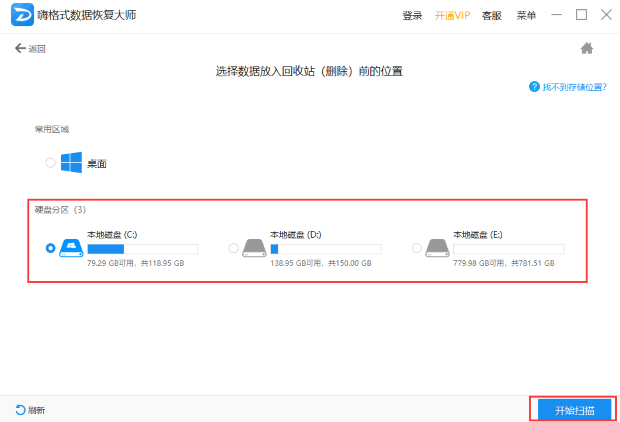The width and height of the screenshot is (620, 422).
Task: Click 开通VIP in the title bar
Action: coord(452,15)
